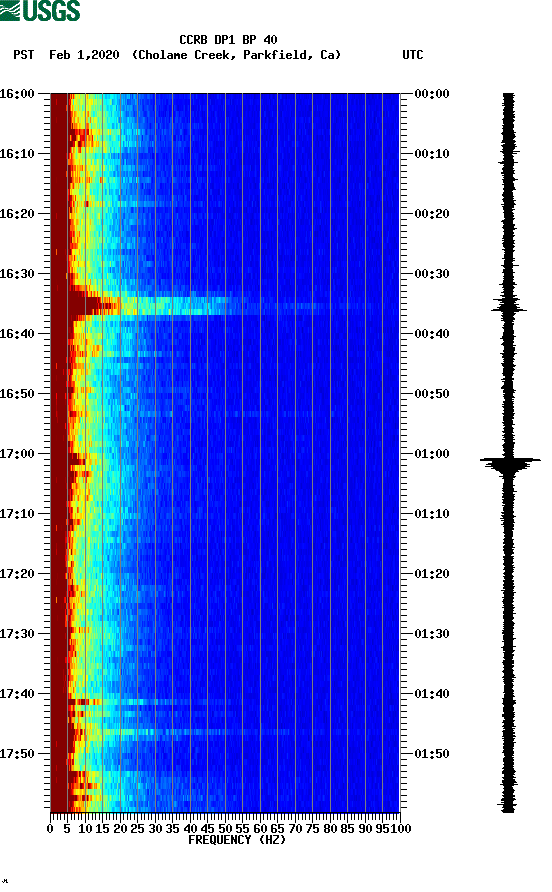Click the 16:10 PST time label
Image resolution: width=552 pixels, height=892 pixels.
(x=17, y=154)
